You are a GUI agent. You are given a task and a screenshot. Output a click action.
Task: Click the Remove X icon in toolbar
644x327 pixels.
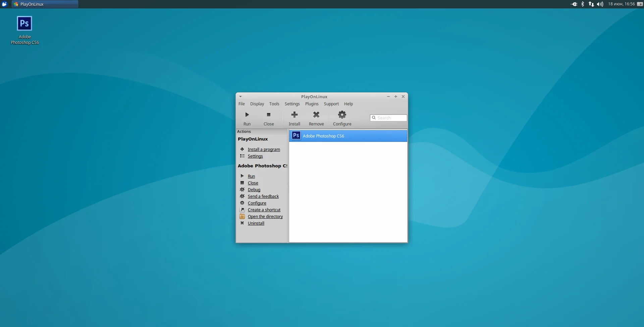316,115
